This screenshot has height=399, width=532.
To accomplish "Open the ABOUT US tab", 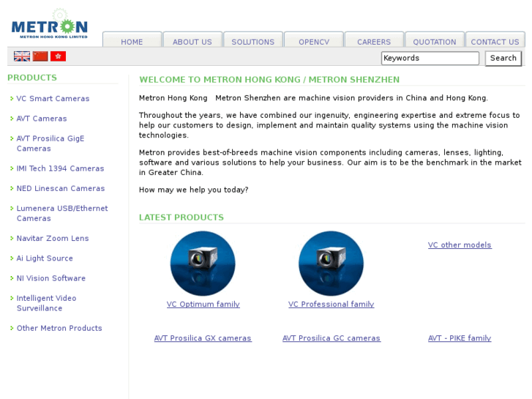I will tap(192, 40).
